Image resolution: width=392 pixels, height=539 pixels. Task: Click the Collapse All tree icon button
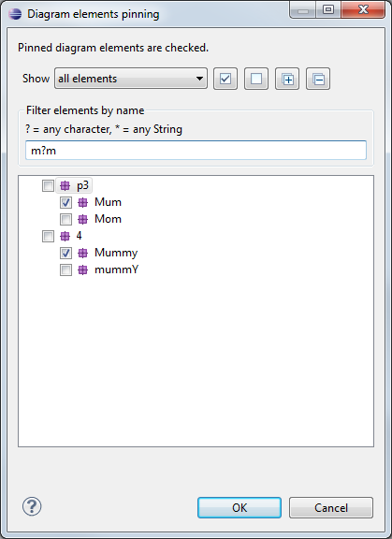tap(318, 79)
